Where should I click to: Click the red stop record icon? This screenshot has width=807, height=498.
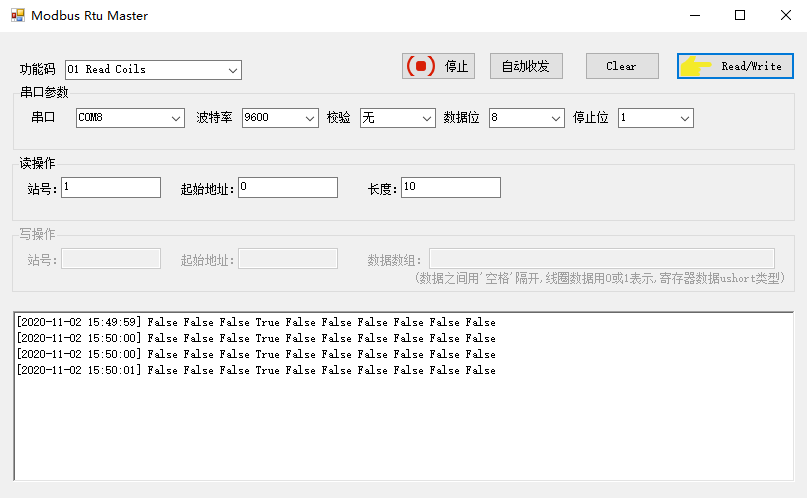pos(421,66)
